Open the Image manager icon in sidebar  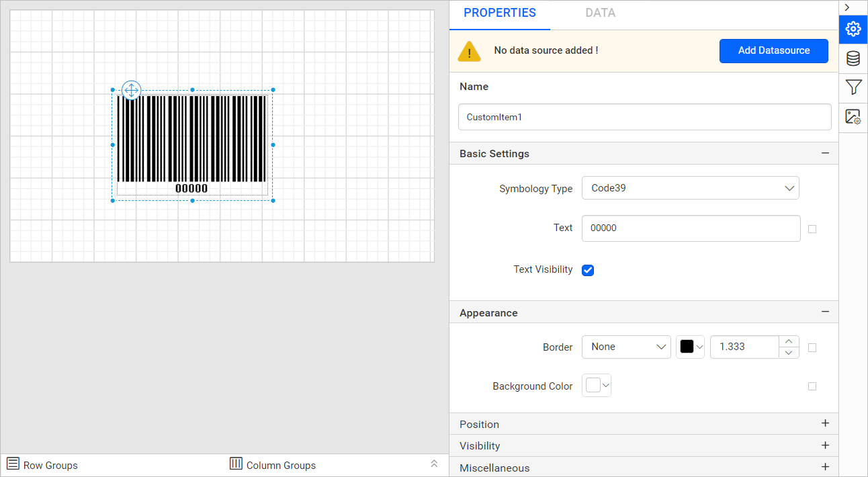coord(853,117)
